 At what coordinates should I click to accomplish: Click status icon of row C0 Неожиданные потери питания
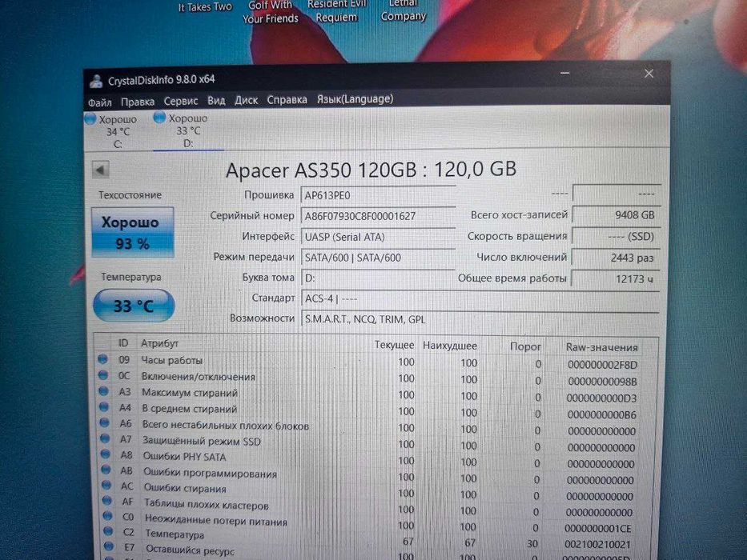(107, 516)
